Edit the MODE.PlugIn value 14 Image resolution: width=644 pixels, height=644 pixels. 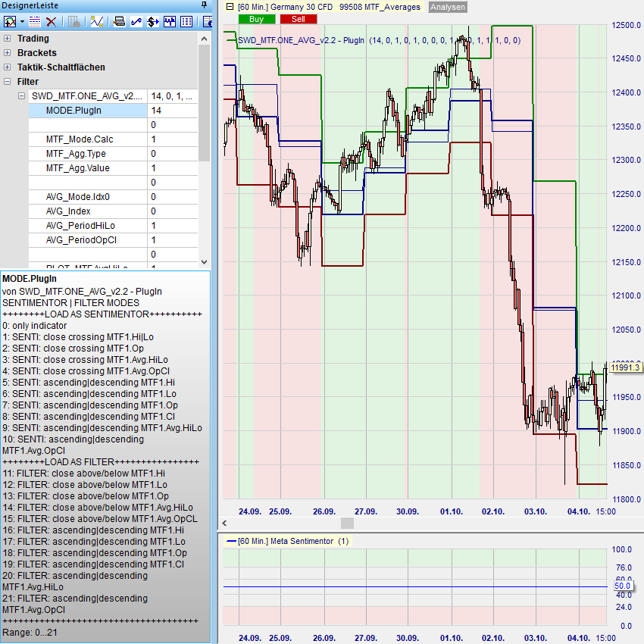click(x=173, y=111)
